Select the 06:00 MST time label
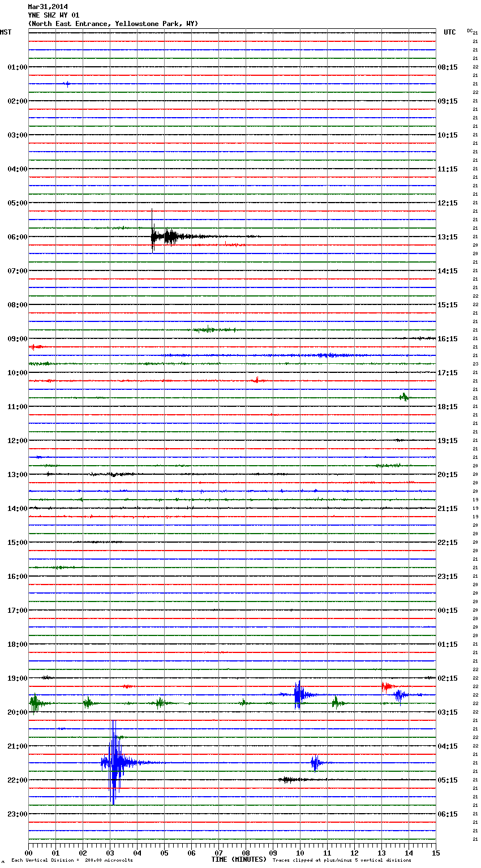Screen dimensions: 481x868 [x=18, y=237]
